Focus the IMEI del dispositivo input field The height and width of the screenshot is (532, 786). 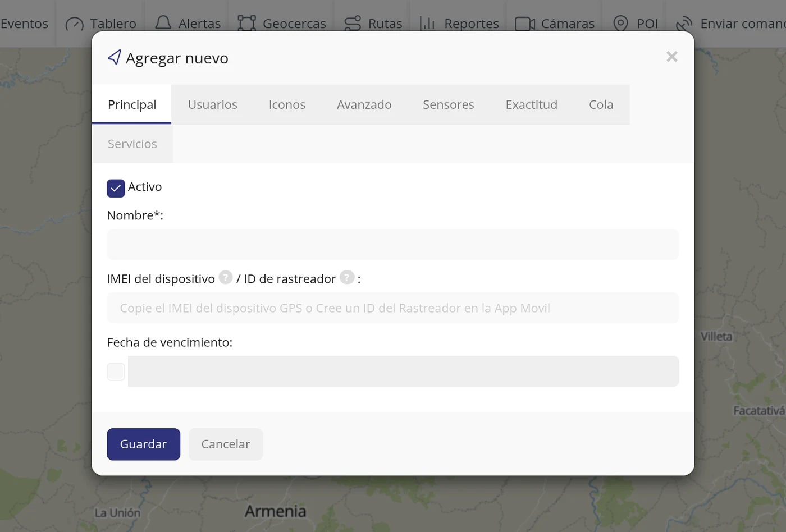click(393, 308)
